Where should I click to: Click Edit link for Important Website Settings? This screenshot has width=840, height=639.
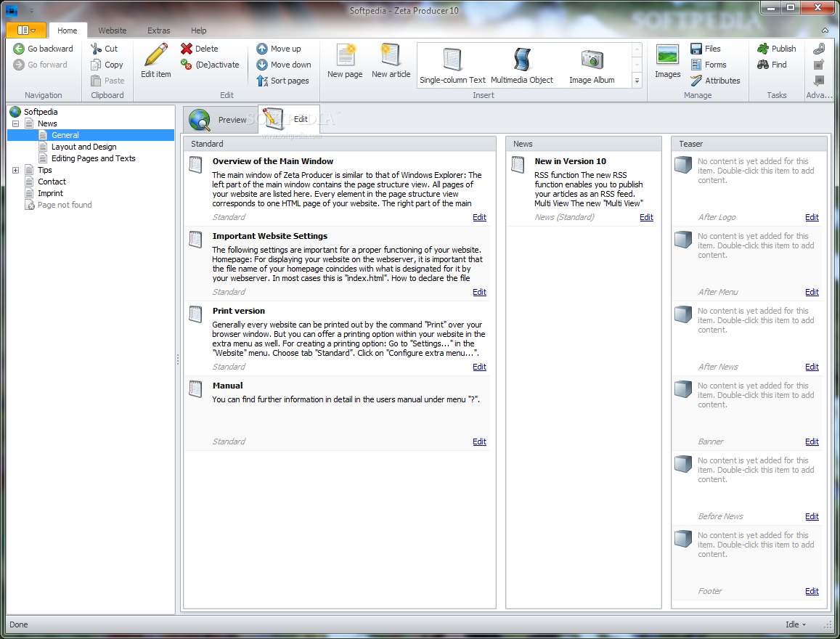point(479,292)
